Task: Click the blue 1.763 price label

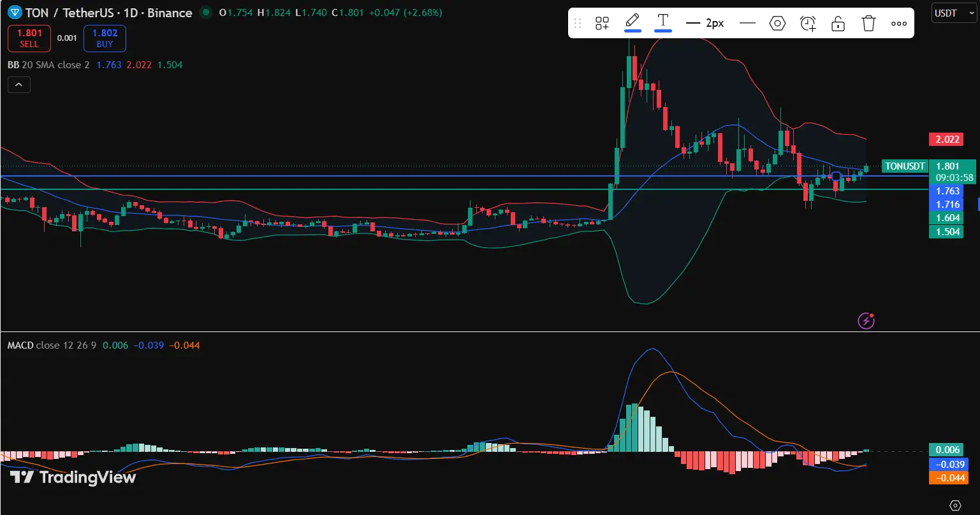Action: point(946,191)
